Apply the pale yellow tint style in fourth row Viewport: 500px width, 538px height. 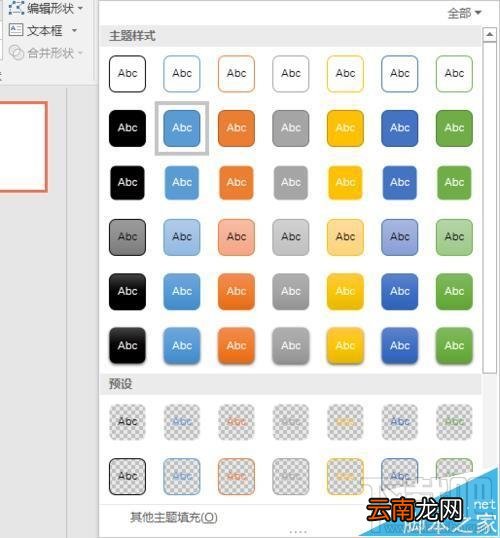click(345, 237)
